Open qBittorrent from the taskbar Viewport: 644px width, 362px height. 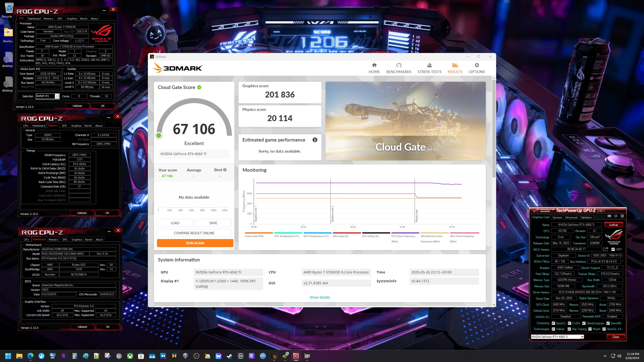tap(263, 356)
